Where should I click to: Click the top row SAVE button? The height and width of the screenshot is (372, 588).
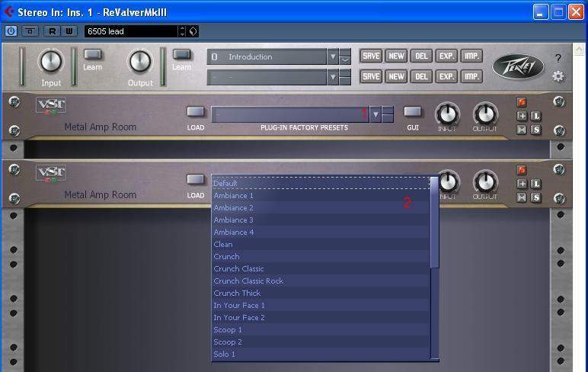pos(371,56)
